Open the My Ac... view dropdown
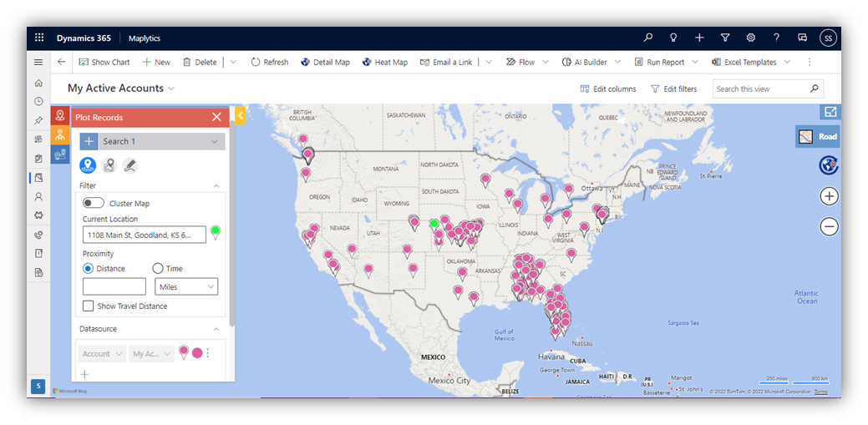The image size is (868, 425). click(x=152, y=354)
